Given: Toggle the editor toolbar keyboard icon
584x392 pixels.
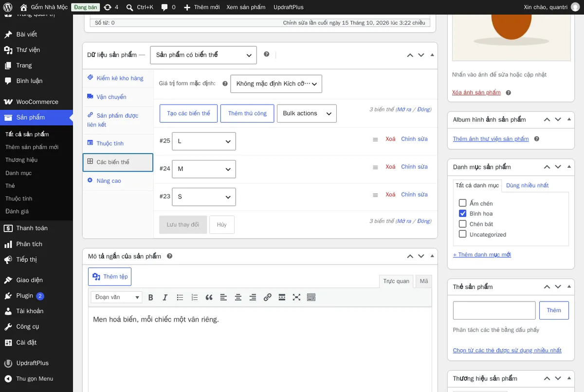Looking at the screenshot, I should tap(311, 297).
